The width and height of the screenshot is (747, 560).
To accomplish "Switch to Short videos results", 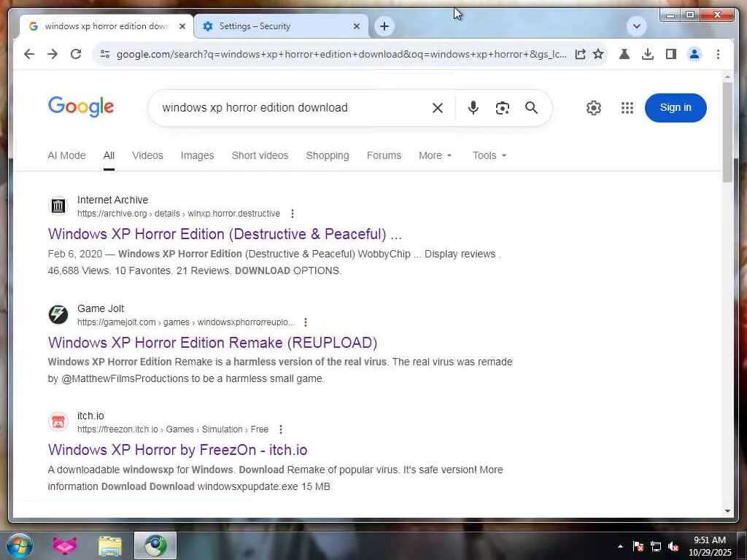I will pyautogui.click(x=260, y=156).
